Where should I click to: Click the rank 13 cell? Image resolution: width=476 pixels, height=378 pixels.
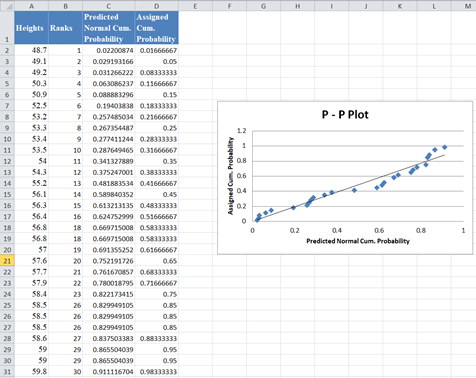(65, 183)
